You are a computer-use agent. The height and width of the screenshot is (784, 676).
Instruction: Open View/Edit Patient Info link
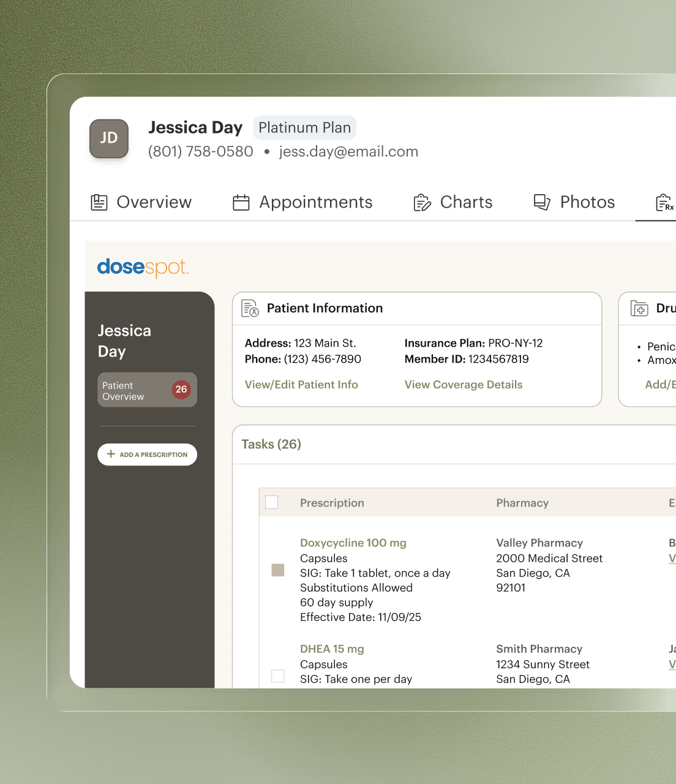coord(301,385)
